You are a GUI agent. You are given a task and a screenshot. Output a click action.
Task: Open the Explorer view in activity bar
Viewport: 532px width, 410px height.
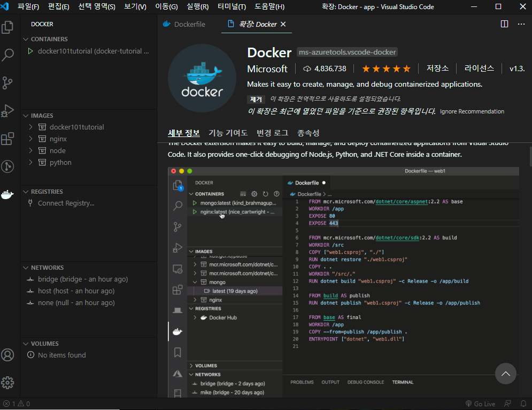(x=7, y=27)
